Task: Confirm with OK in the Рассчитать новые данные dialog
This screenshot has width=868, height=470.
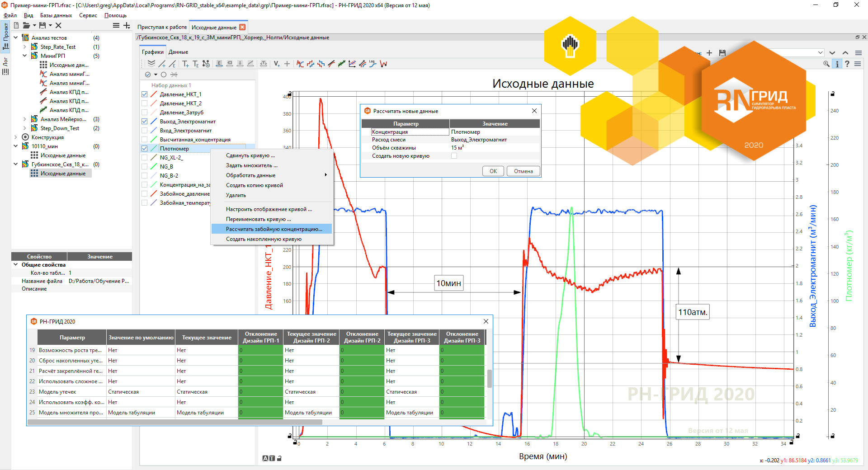Action: coord(493,171)
